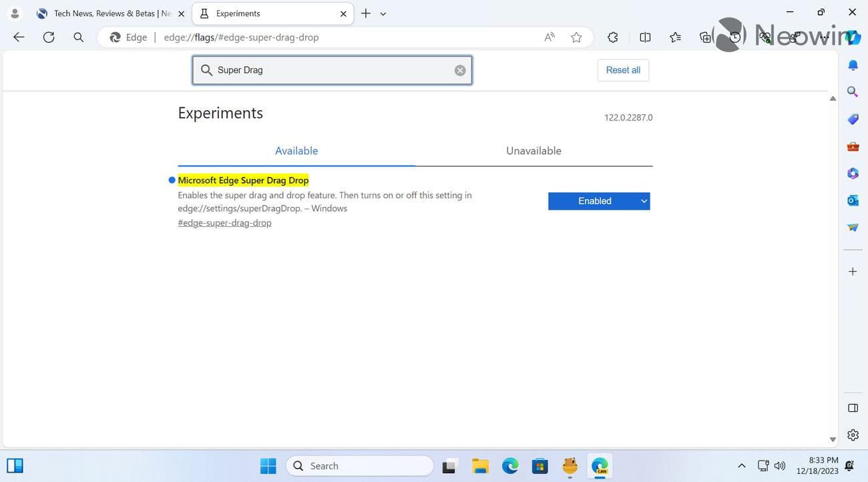Expand the taskbar hidden icons chevron
Image resolution: width=868 pixels, height=482 pixels.
pyautogui.click(x=740, y=465)
